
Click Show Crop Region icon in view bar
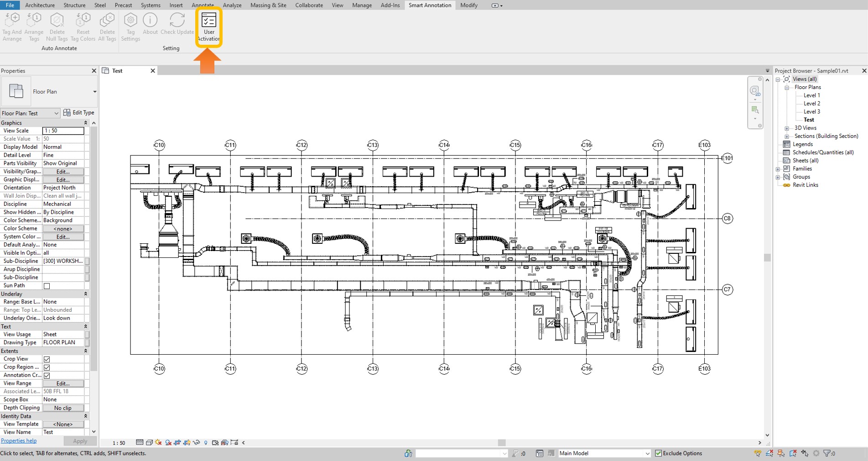[187, 442]
